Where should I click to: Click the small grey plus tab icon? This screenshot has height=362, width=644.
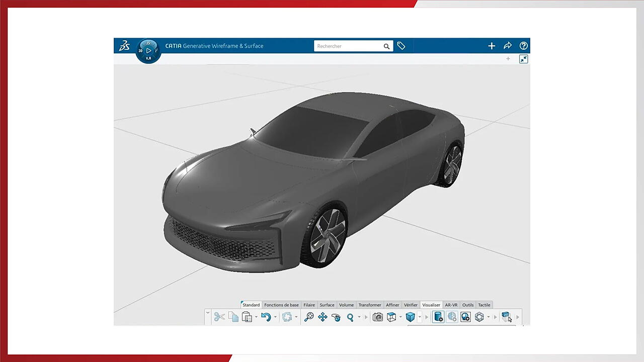coord(508,59)
